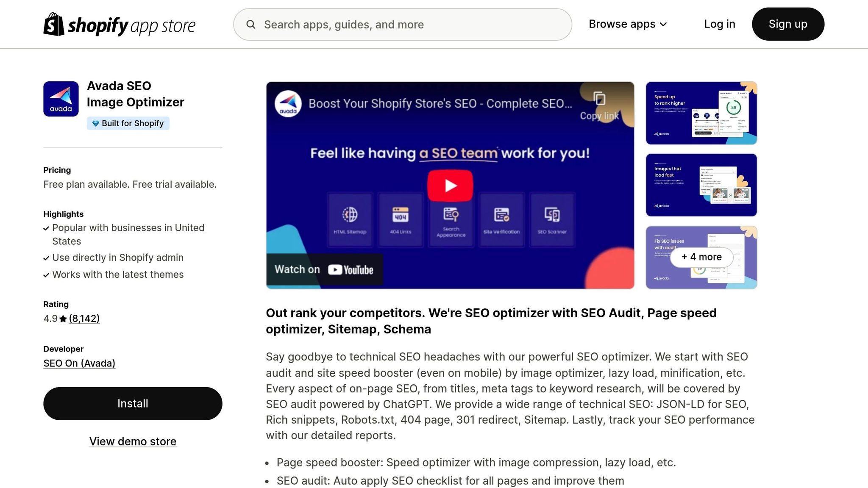Open the View demo store link
This screenshot has height=488, width=868.
click(133, 441)
